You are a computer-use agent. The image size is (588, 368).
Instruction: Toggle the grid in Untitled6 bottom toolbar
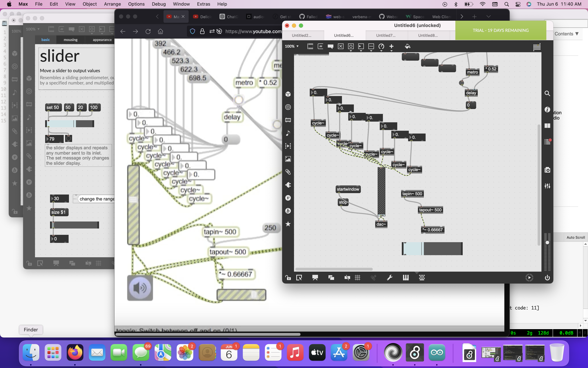tap(357, 277)
